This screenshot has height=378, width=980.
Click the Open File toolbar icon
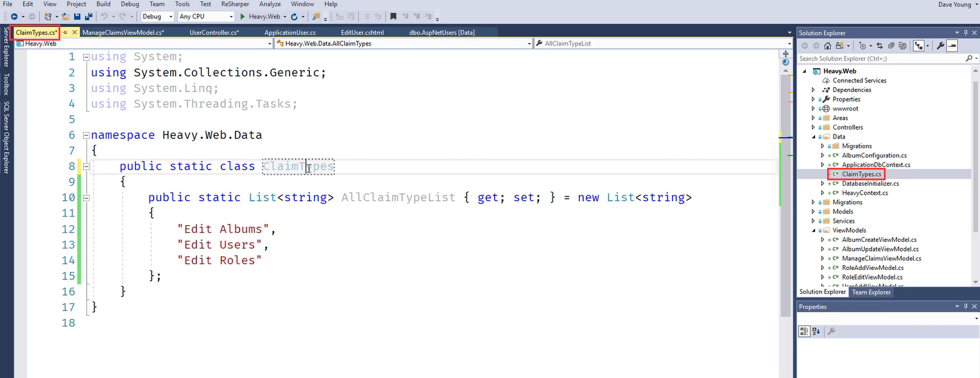pos(66,17)
